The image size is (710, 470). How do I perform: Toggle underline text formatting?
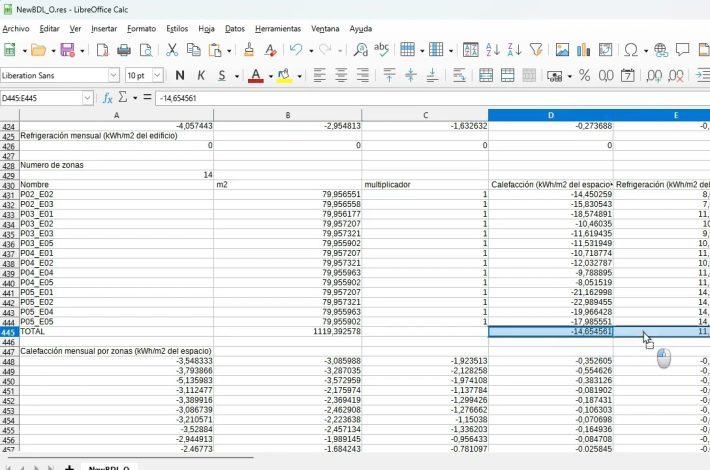pyautogui.click(x=222, y=75)
